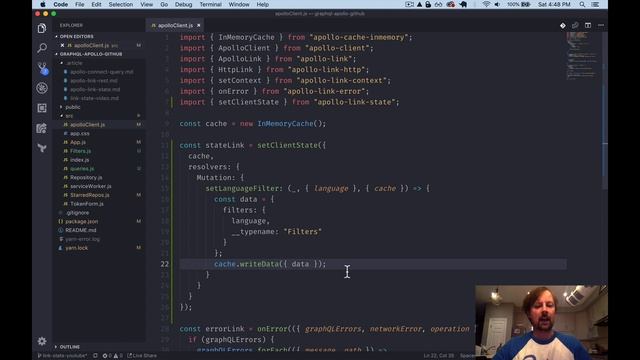Open the Explorer view in the activity bar
The width and height of the screenshot is (640, 360).
coord(42,28)
